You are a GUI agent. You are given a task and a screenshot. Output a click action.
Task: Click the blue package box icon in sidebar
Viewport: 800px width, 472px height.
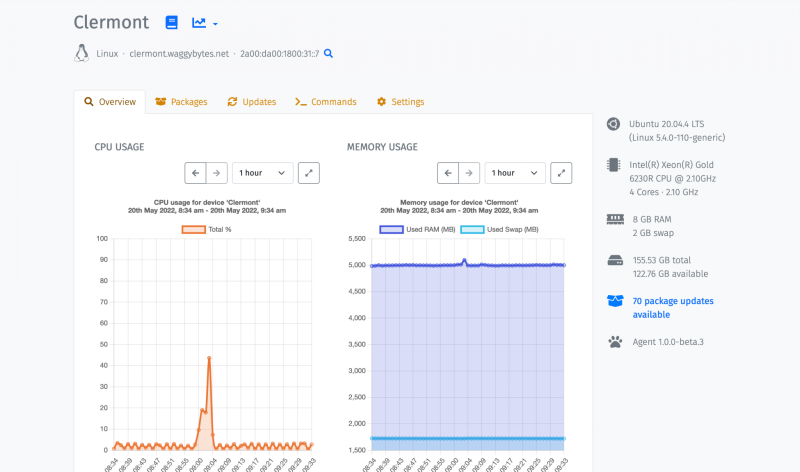pos(615,301)
